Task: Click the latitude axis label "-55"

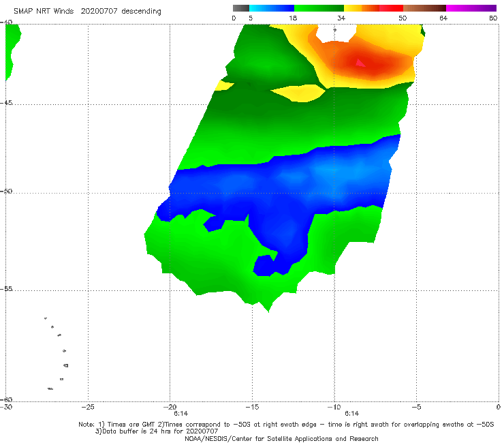Action: 6,288
